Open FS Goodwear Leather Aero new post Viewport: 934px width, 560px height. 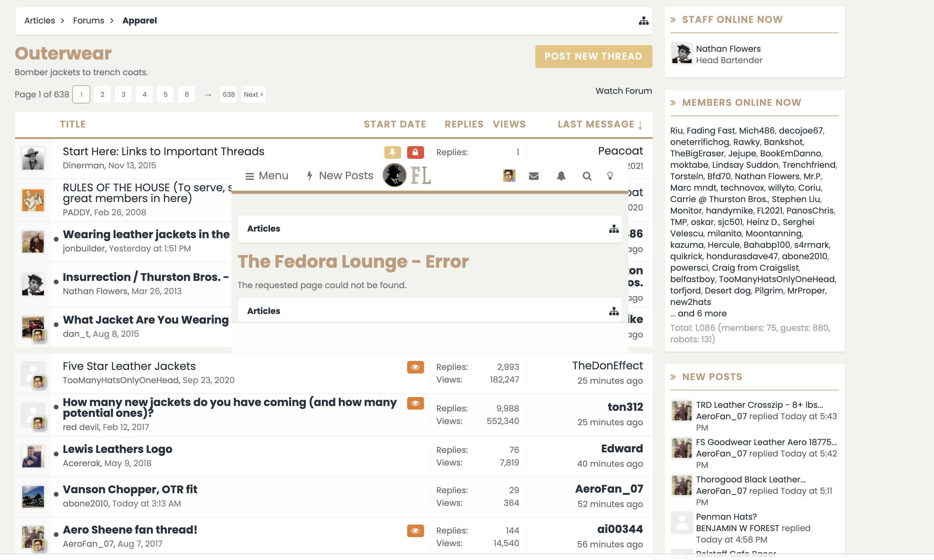click(766, 442)
